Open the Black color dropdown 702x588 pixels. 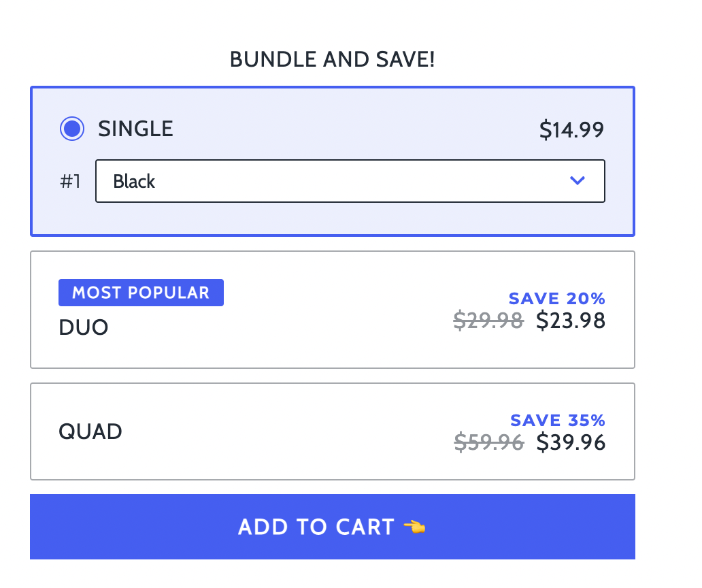350,181
